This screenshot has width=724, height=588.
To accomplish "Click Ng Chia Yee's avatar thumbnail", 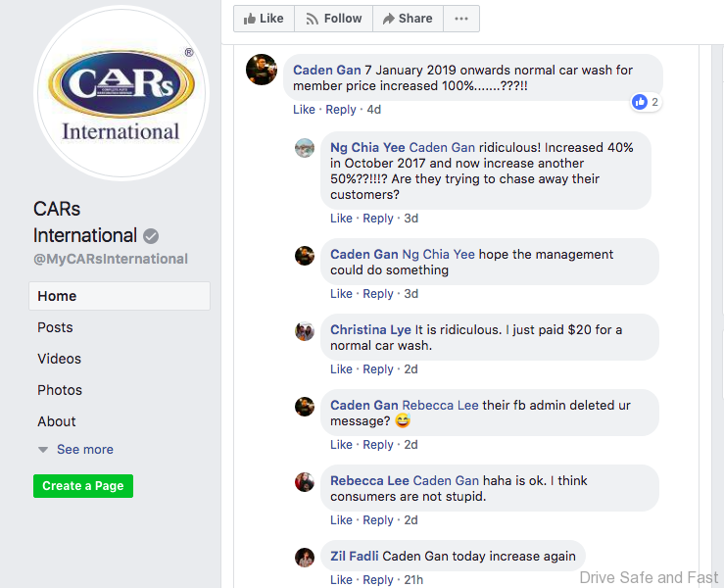I will 305,148.
